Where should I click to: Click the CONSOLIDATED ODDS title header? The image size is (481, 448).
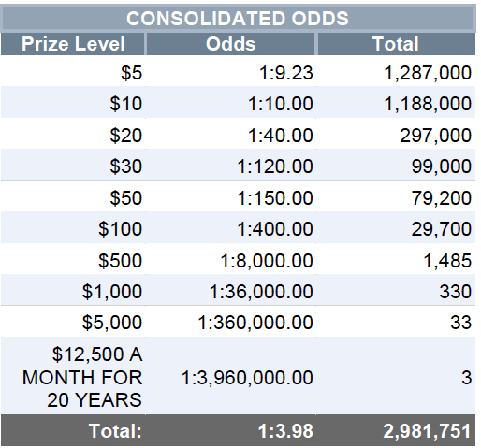pos(238,18)
